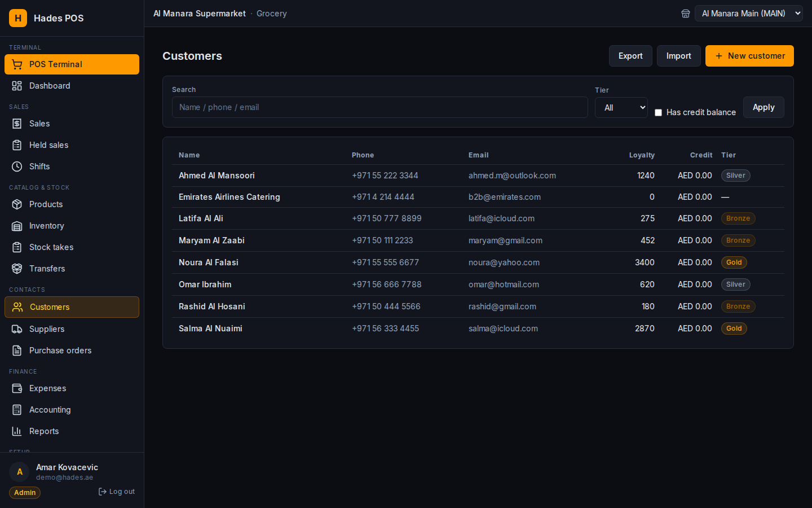812x508 pixels.
Task: Click the Loyalty column header
Action: click(x=642, y=155)
